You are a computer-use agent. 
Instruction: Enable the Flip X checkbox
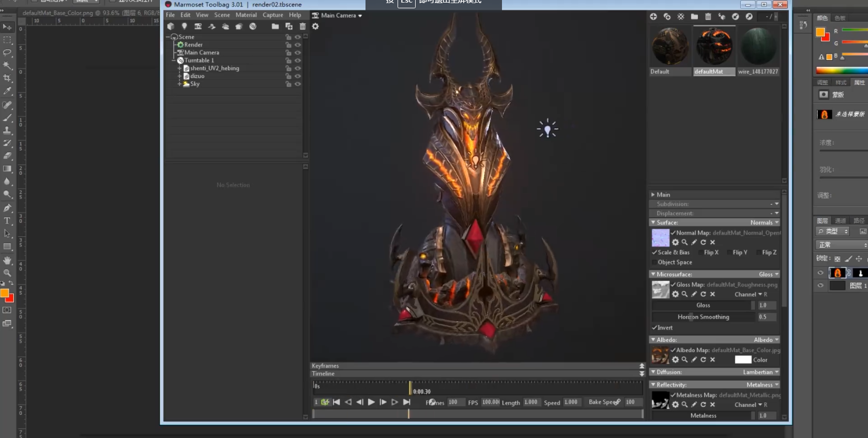pyautogui.click(x=700, y=252)
